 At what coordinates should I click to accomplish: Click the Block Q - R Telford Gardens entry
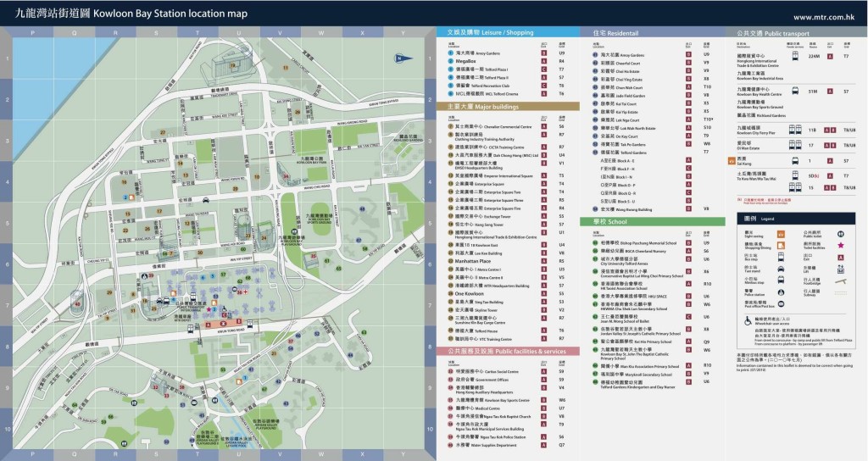[x=618, y=193]
